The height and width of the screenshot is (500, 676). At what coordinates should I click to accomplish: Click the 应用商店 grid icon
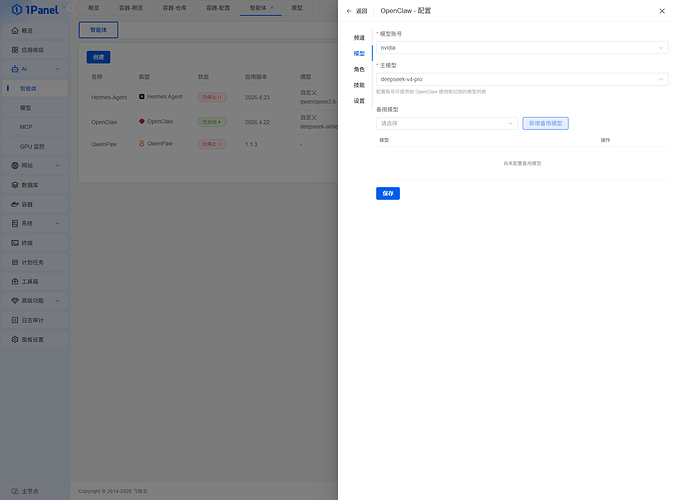tap(14, 49)
